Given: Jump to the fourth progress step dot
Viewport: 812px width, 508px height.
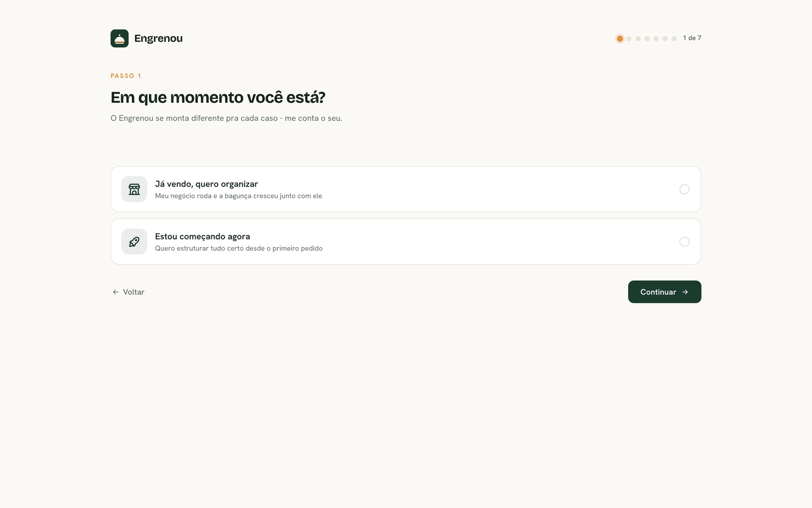Looking at the screenshot, I should pos(647,39).
